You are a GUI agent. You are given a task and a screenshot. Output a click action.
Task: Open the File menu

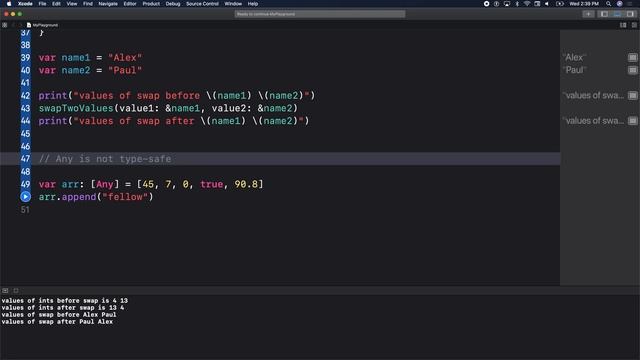(42, 4)
